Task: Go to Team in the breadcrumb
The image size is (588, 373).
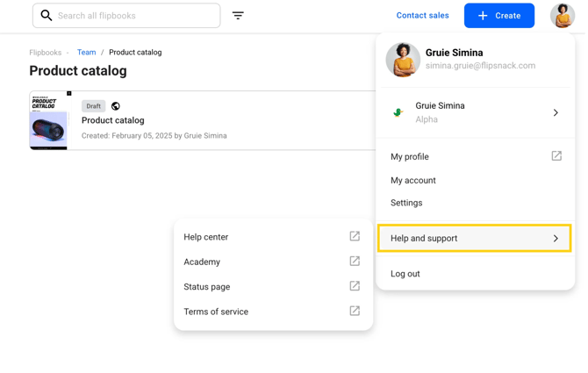Action: pyautogui.click(x=86, y=52)
